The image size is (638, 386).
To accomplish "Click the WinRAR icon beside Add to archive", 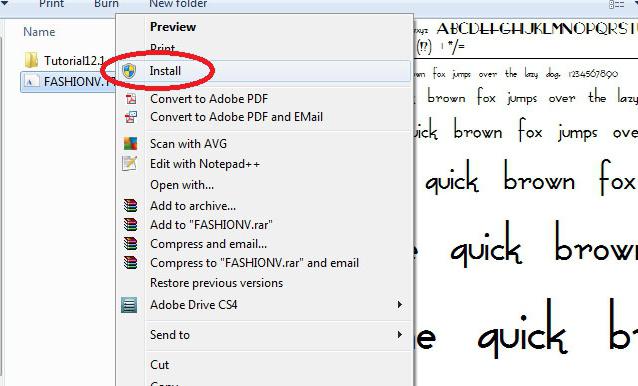I will pos(130,206).
